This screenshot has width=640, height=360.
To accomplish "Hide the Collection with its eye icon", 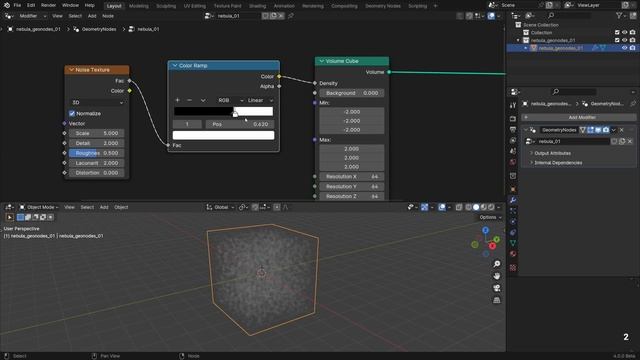I will tap(624, 32).
